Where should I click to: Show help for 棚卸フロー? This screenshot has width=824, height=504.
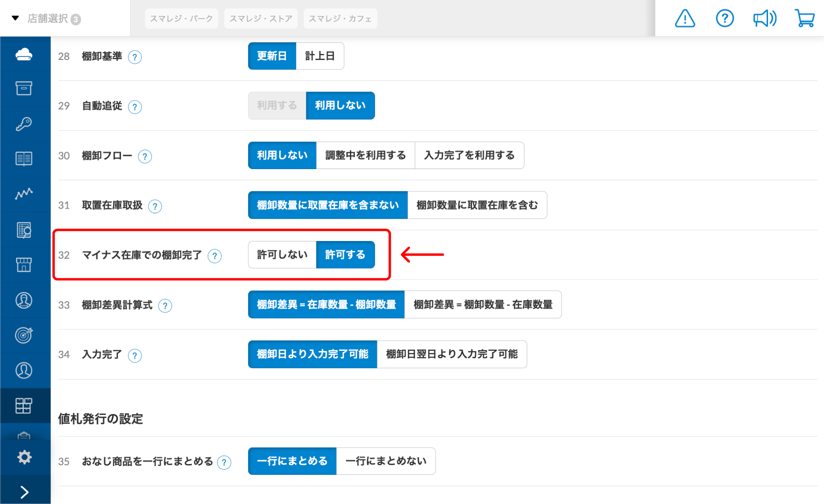click(145, 156)
